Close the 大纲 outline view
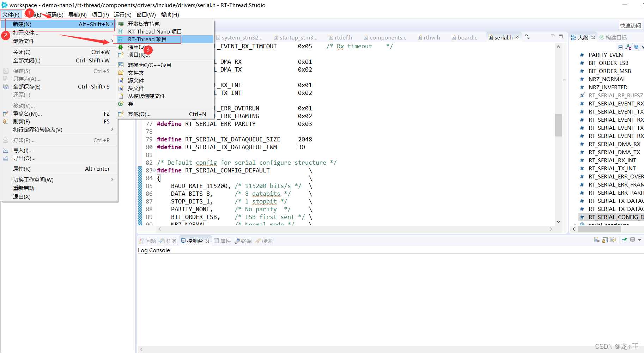Image resolution: width=644 pixels, height=353 pixels. [x=593, y=37]
